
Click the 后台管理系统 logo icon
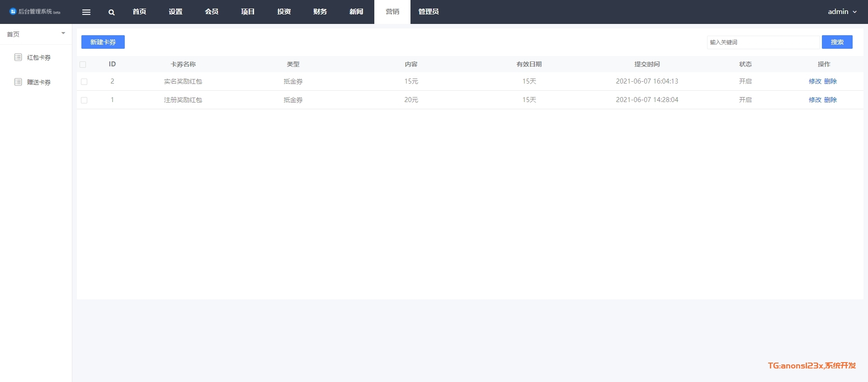click(x=13, y=11)
